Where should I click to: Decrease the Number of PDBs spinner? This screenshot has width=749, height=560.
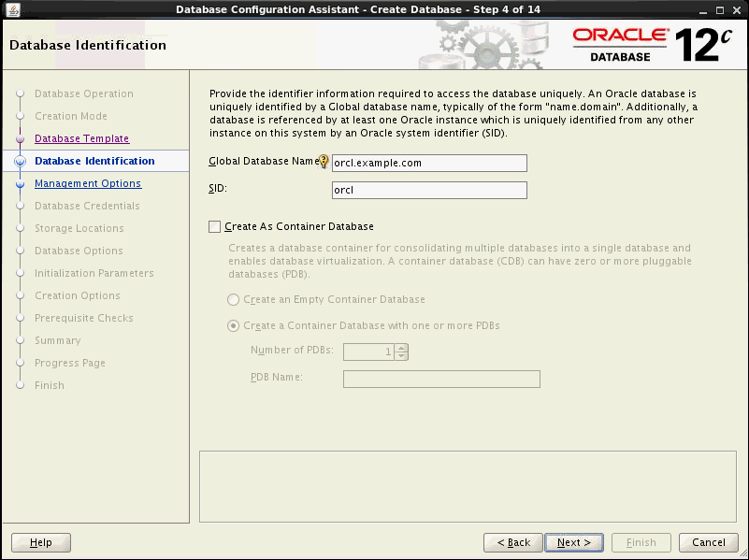click(x=402, y=355)
